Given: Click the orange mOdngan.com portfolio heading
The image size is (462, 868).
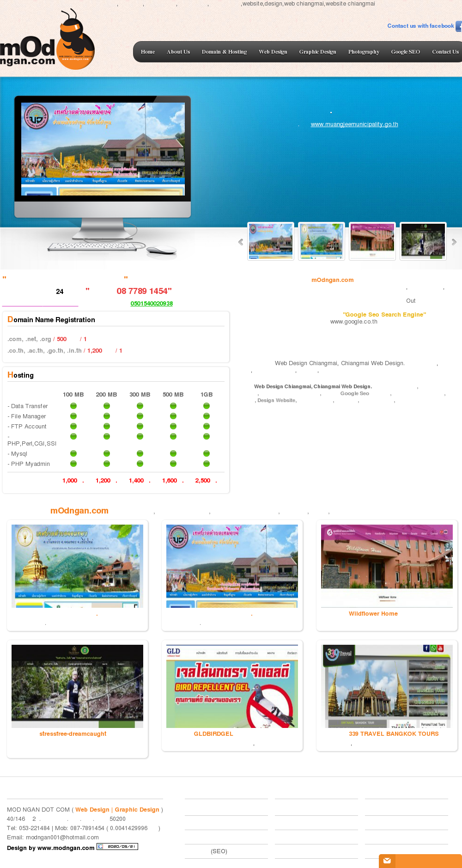Looking at the screenshot, I should pyautogui.click(x=79, y=511).
